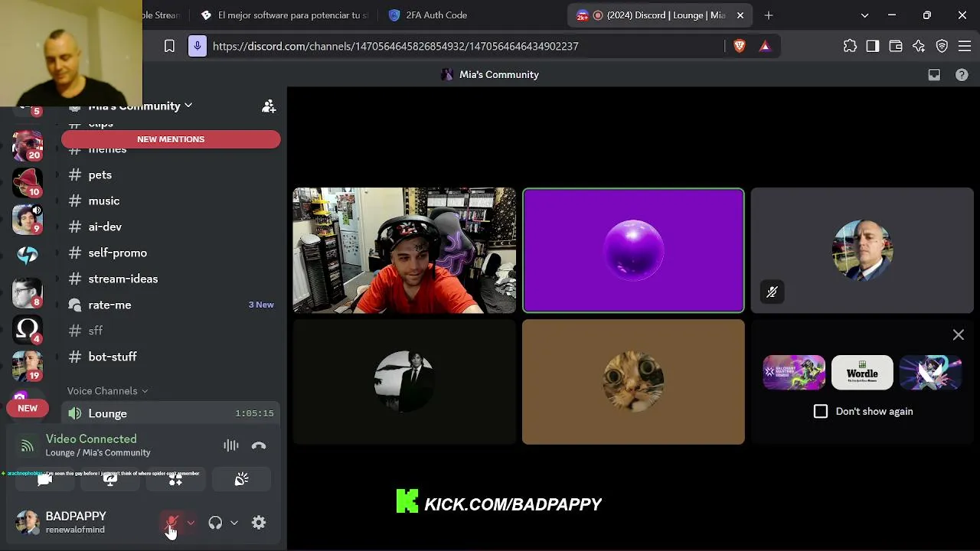Click the microphone permission icon in address bar
Screen dimensions: 980x551
click(197, 46)
